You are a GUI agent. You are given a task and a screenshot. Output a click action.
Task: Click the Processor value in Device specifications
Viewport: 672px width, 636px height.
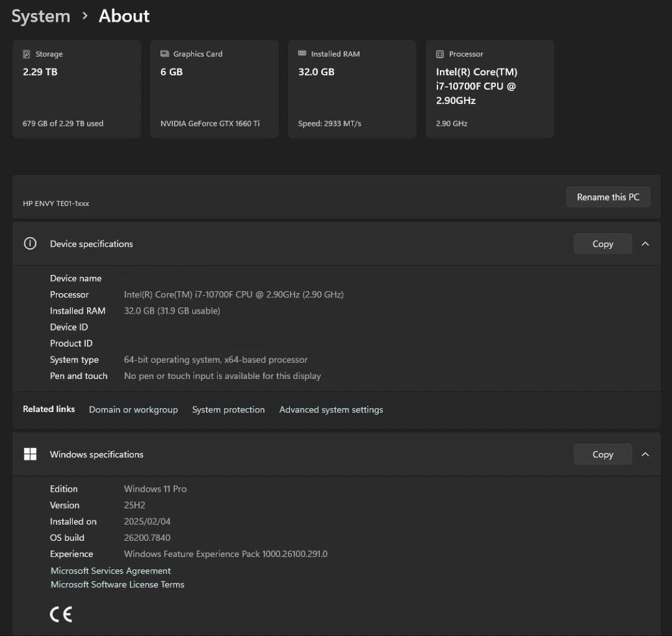(233, 294)
